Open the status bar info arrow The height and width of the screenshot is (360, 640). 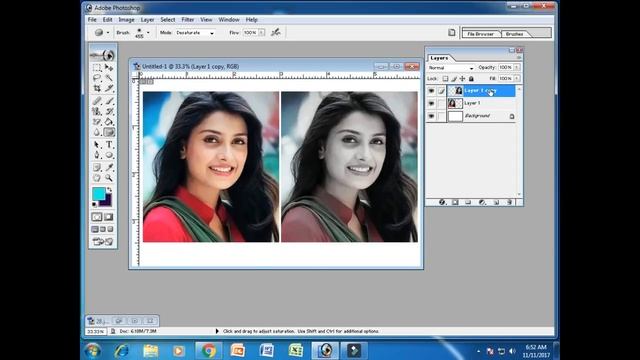pos(217,331)
